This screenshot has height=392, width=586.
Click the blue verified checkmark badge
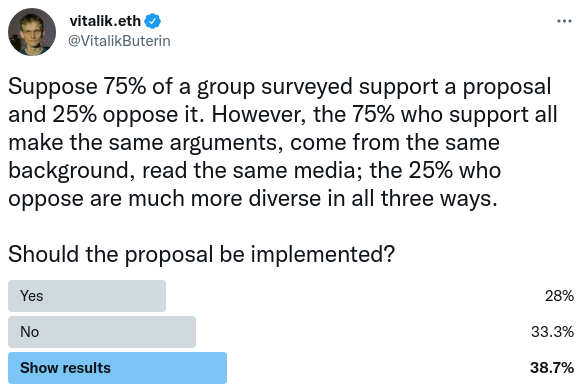click(153, 21)
